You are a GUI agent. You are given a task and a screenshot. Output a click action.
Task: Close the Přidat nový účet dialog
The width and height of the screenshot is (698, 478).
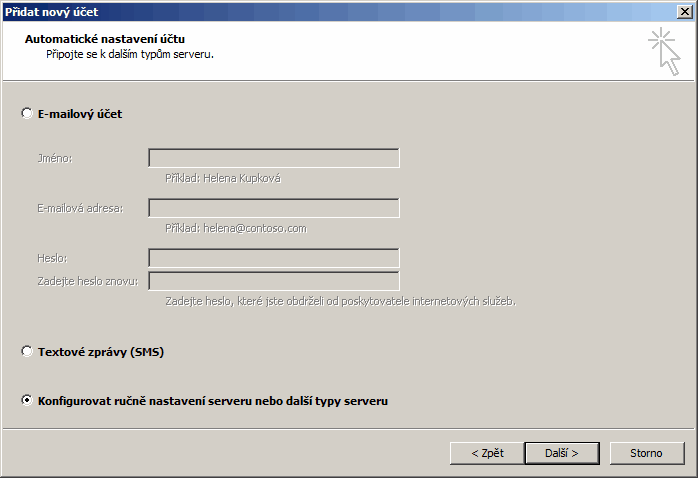(x=685, y=11)
